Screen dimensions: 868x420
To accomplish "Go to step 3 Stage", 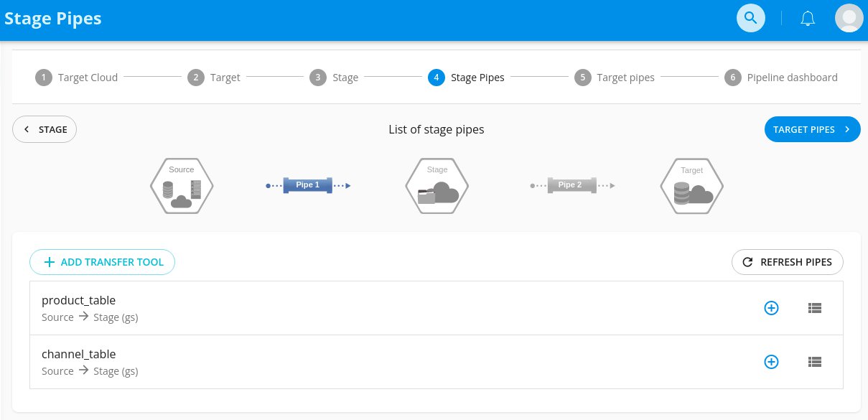I will point(334,78).
